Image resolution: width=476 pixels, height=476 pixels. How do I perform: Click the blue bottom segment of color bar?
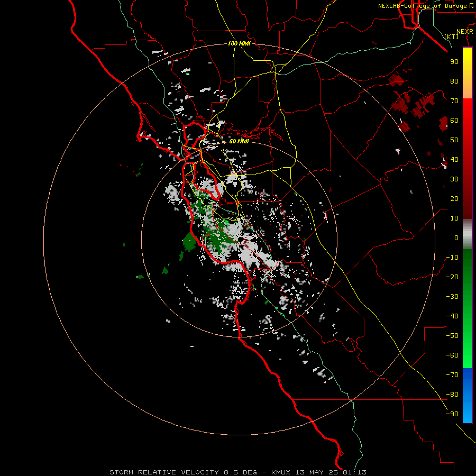click(467, 396)
